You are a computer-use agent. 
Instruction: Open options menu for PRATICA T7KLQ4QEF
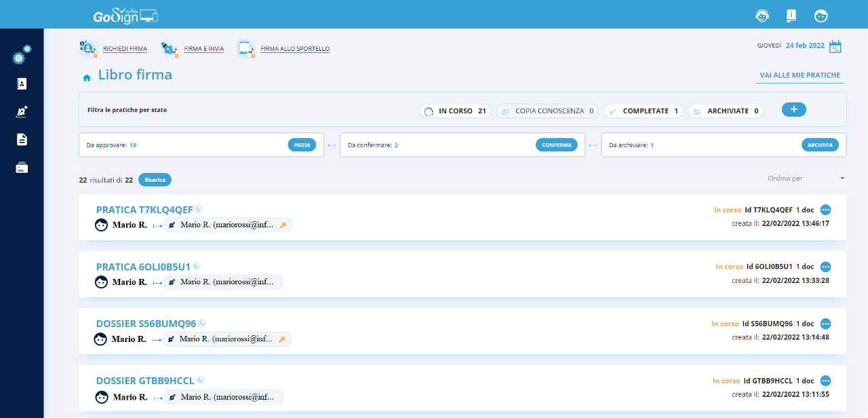tap(825, 210)
